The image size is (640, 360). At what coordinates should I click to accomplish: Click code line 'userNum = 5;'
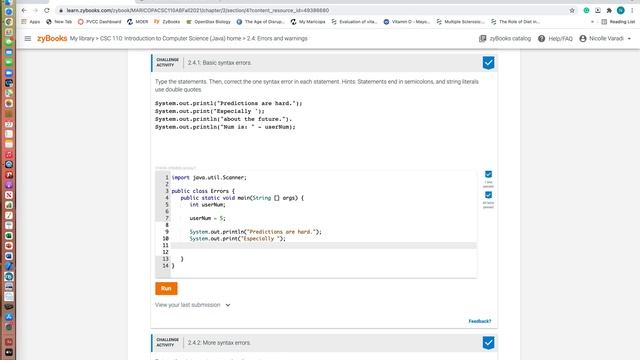pos(207,218)
